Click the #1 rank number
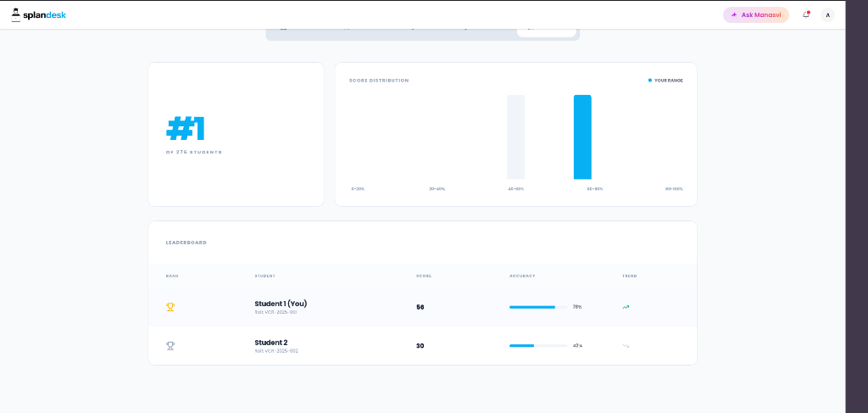This screenshot has width=868, height=413. 186,128
